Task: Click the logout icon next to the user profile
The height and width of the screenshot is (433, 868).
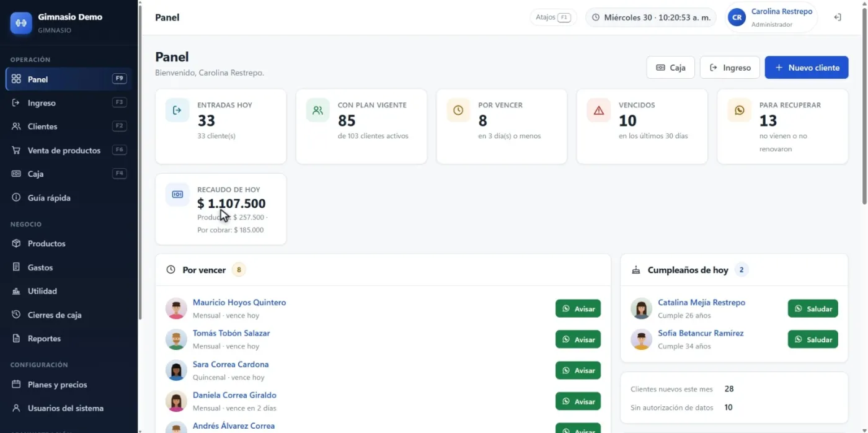Action: (x=837, y=17)
